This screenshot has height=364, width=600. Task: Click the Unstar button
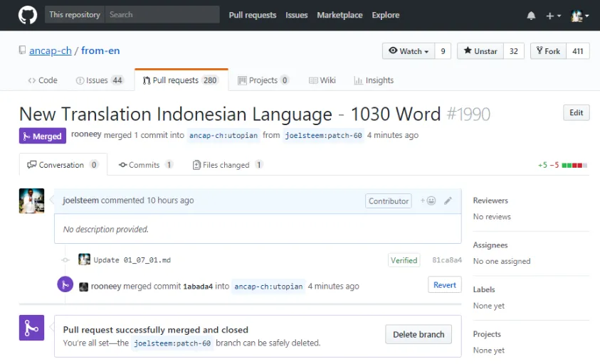point(480,51)
